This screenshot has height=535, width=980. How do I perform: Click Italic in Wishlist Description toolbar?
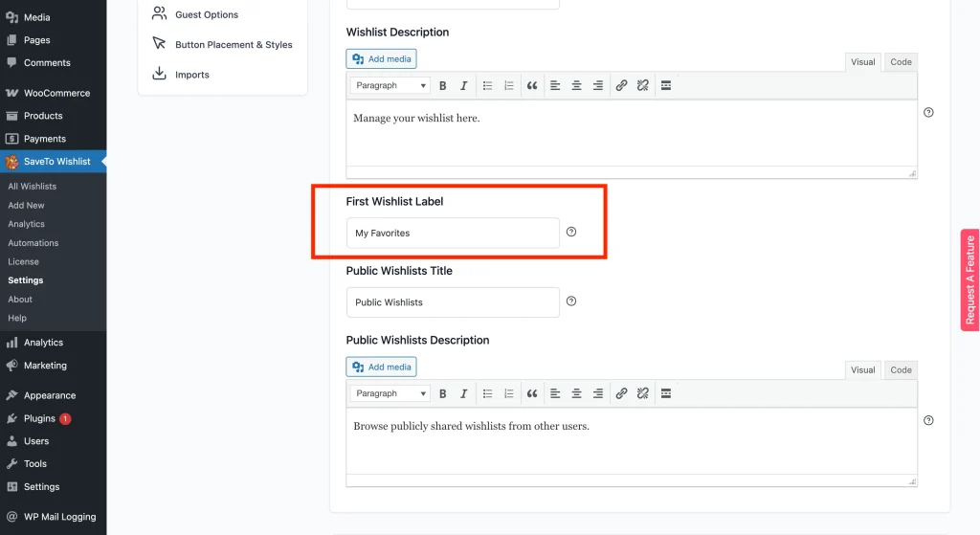coord(463,85)
